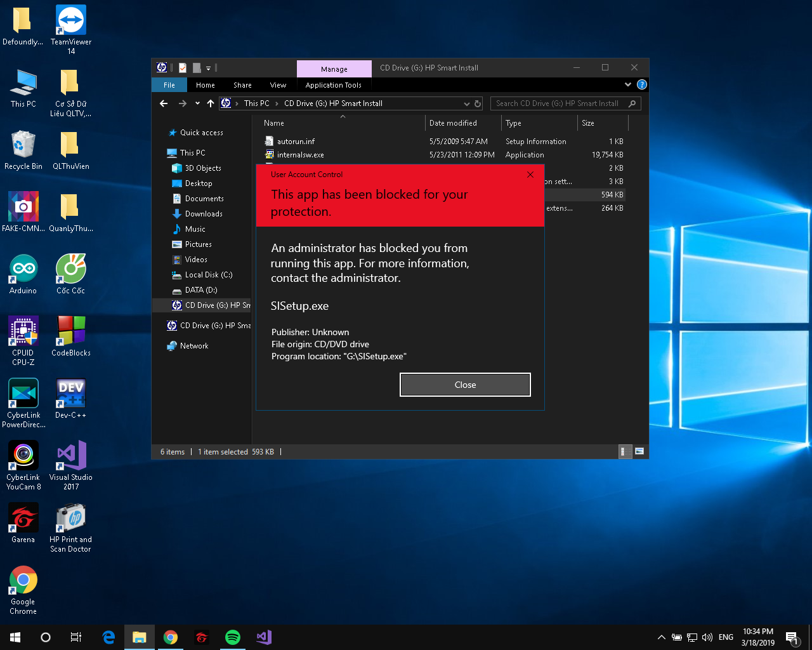The image size is (812, 650).
Task: Switch to large thumbnails view in the status bar
Action: pos(639,451)
